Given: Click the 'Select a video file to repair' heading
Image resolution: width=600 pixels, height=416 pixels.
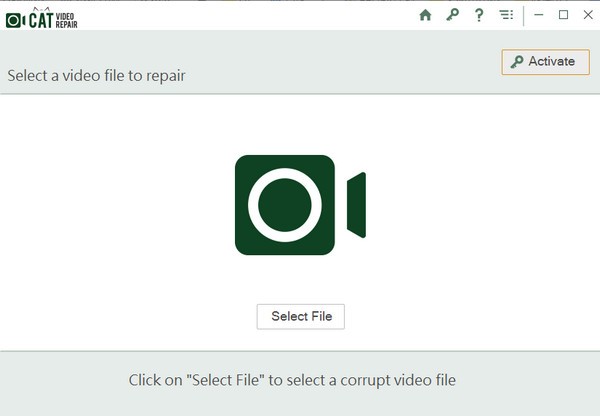Looking at the screenshot, I should pos(96,76).
